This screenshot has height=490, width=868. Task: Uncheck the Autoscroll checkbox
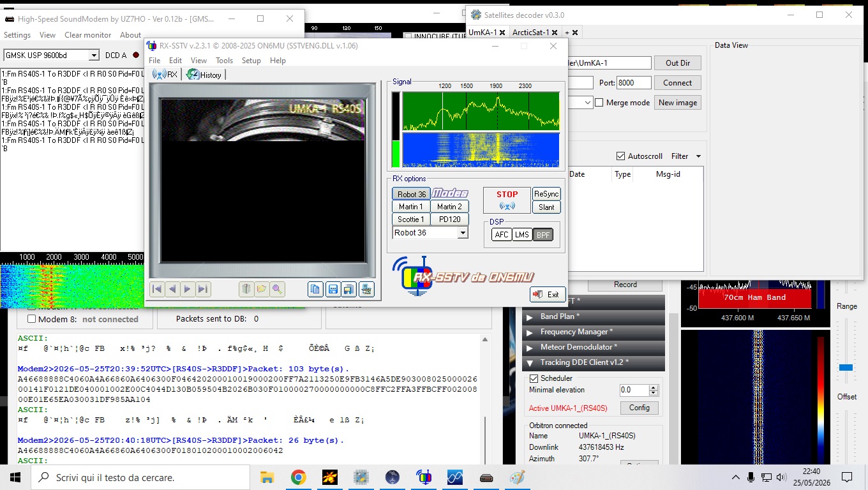pyautogui.click(x=620, y=156)
